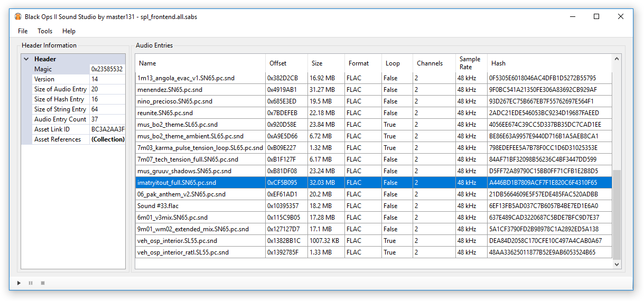
Task: Click offset cell 0x10395357
Action: (x=287, y=206)
